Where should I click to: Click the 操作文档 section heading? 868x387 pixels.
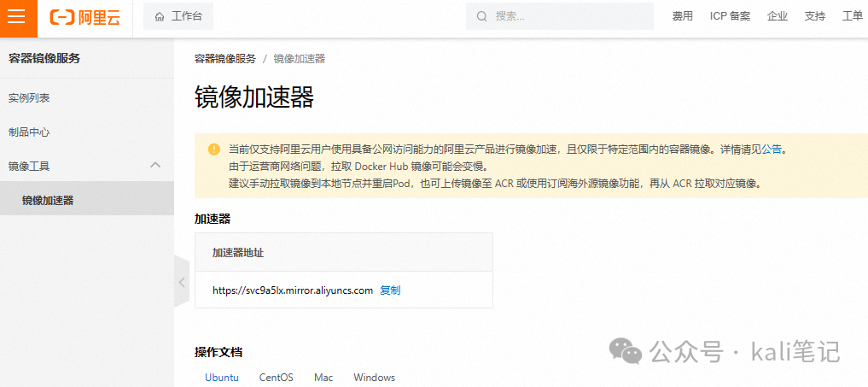pos(218,352)
